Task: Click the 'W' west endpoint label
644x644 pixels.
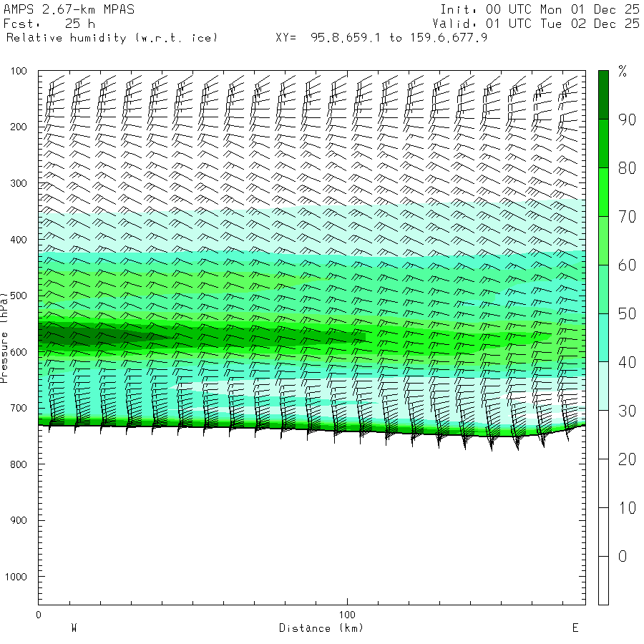Action: [x=74, y=628]
